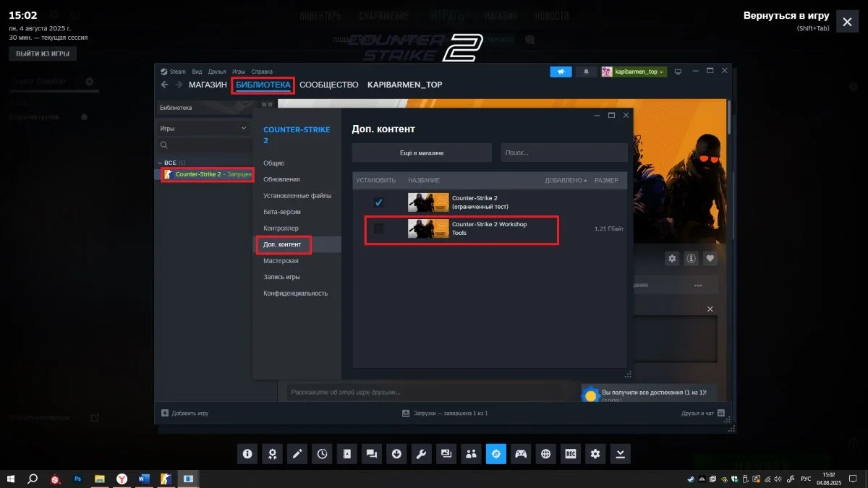The height and width of the screenshot is (488, 868).
Task: Open the Справка menu
Action: pyautogui.click(x=262, y=72)
